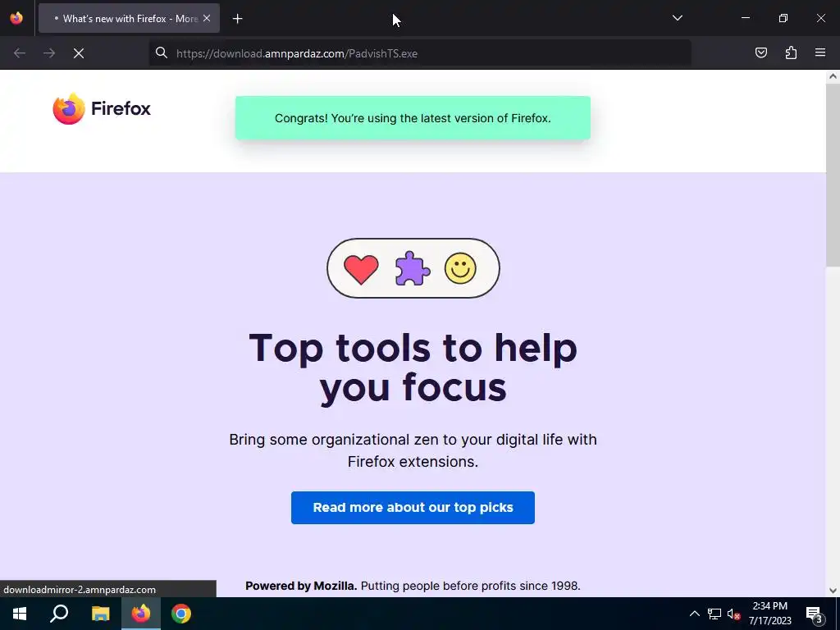Go forward to next page arrow

click(49, 53)
